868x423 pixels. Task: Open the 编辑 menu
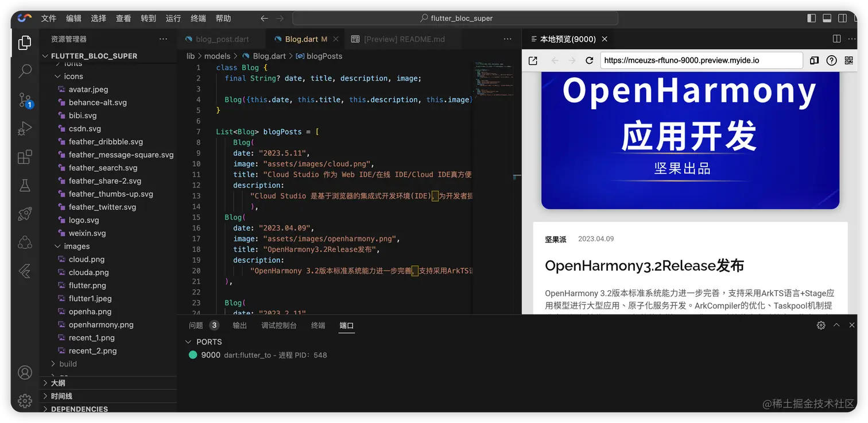pos(73,18)
